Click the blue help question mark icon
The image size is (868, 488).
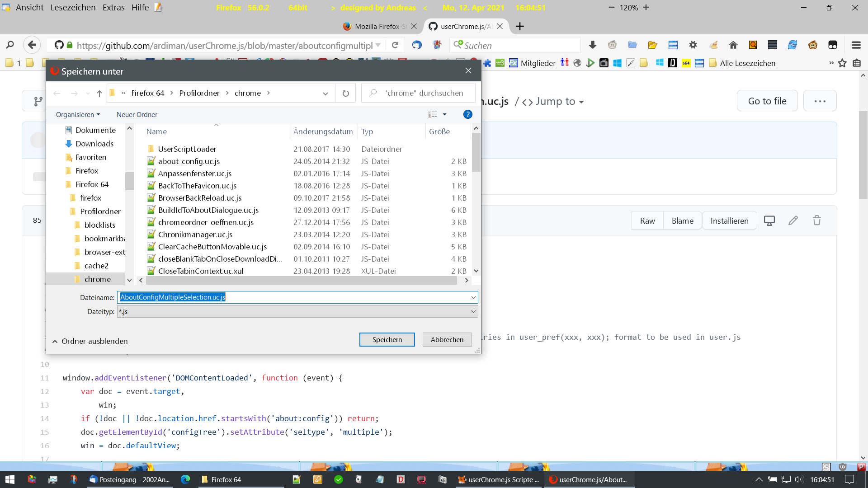[x=467, y=115]
